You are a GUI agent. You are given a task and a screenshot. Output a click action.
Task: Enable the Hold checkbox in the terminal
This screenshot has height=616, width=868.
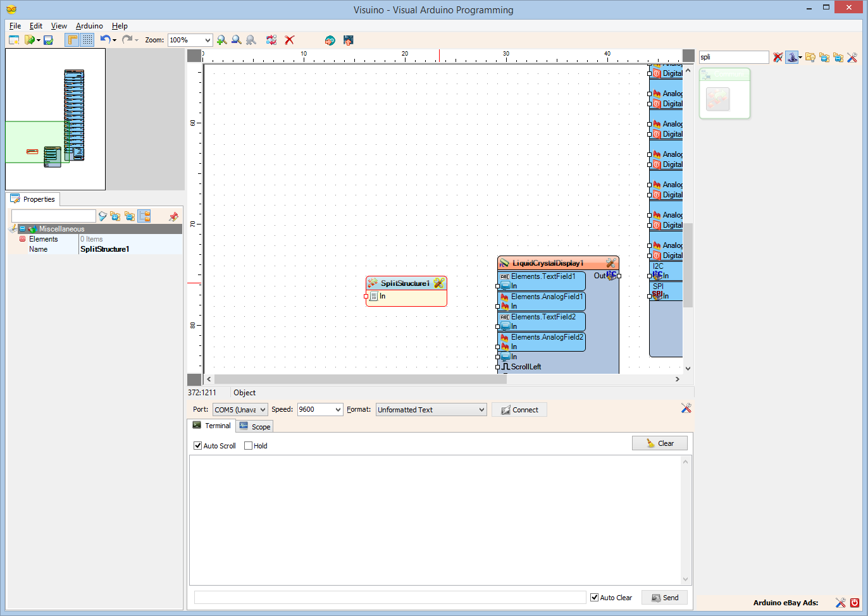pyautogui.click(x=247, y=445)
